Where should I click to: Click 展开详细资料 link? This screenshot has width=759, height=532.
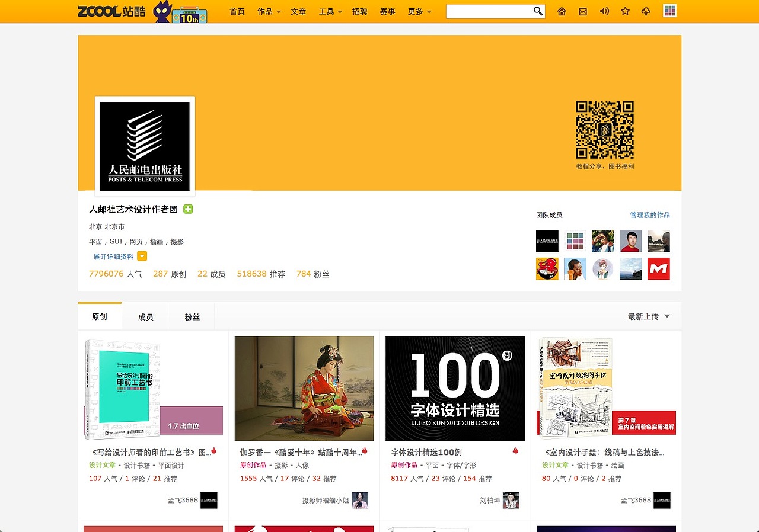click(113, 257)
